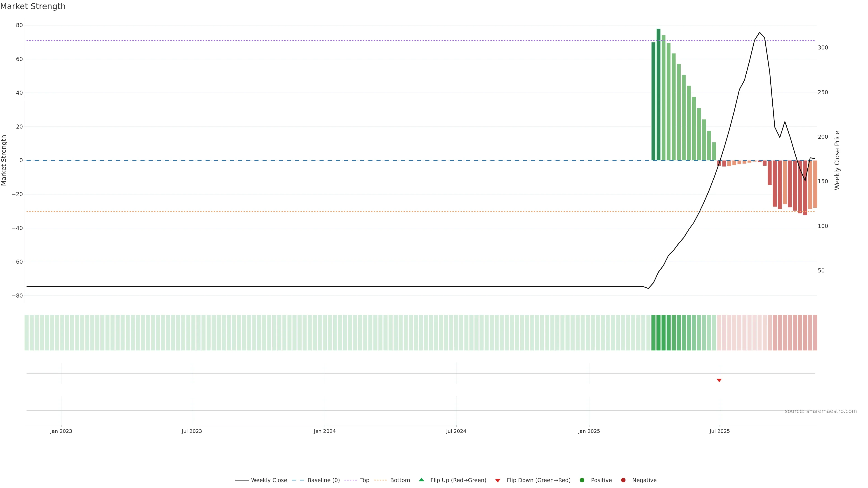868x488 pixels.
Task: Click the tallest dark green strength bar
Action: 658,94
